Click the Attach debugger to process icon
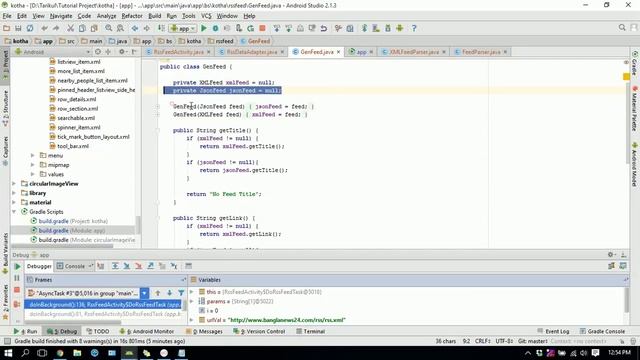 [239, 28]
